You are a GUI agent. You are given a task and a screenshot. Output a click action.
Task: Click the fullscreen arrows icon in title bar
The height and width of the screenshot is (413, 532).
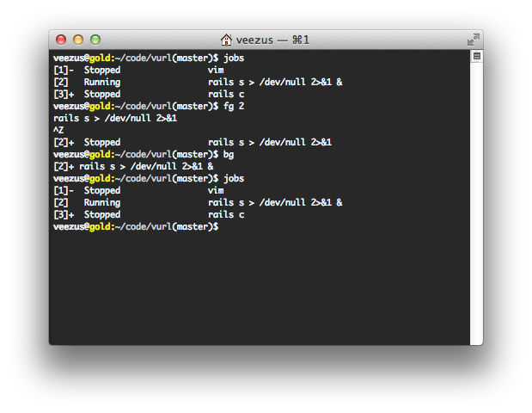click(x=474, y=40)
